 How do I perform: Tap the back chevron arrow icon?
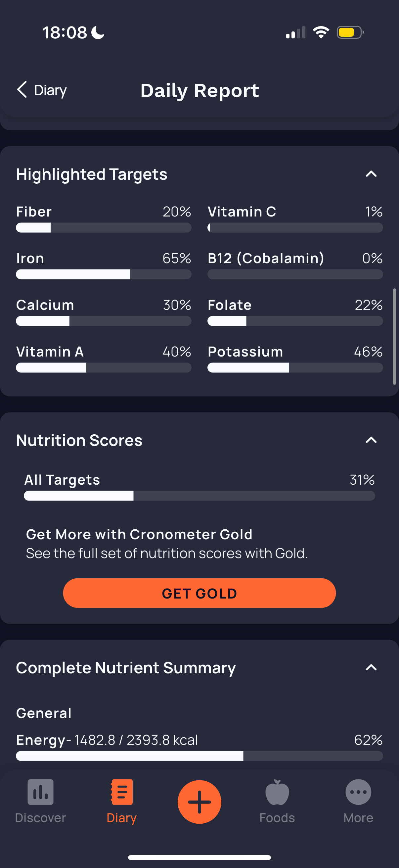(22, 90)
